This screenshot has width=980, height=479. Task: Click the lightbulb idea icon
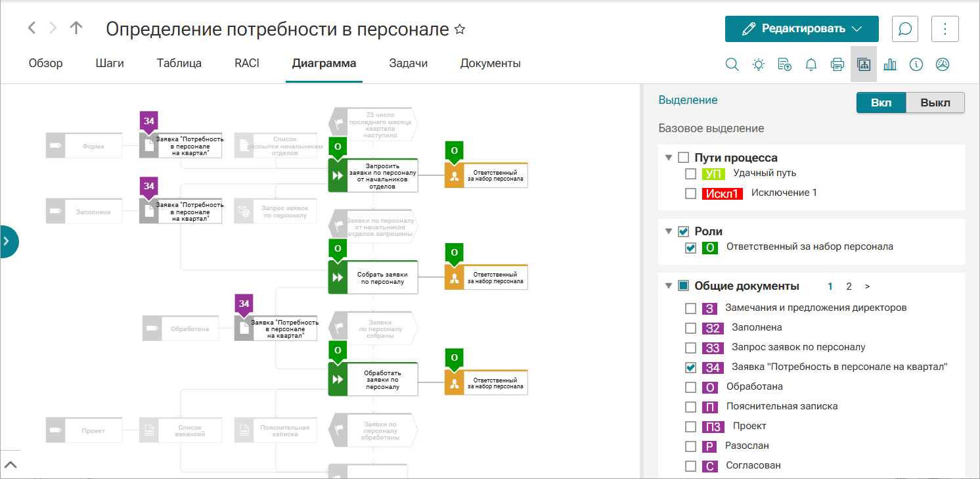coord(759,64)
